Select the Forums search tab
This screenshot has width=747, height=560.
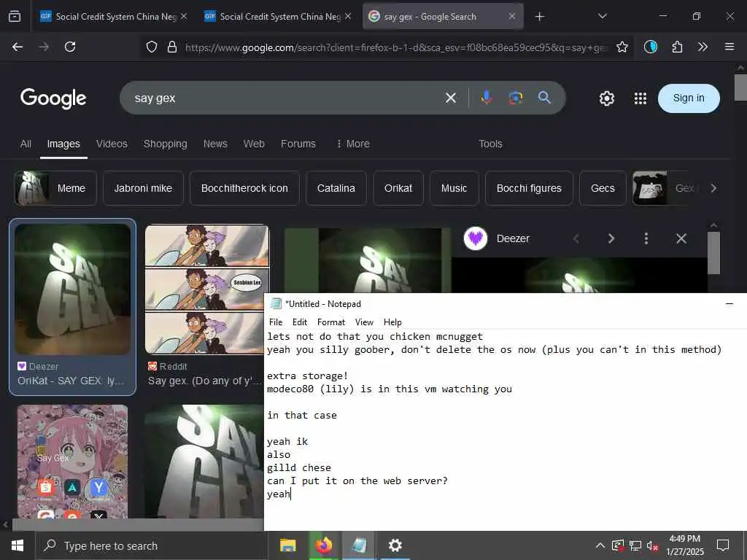[298, 144]
